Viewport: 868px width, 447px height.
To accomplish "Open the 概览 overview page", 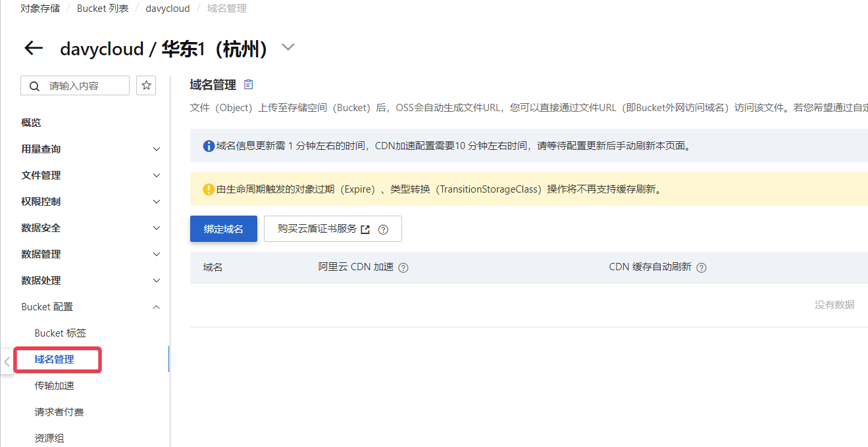I will click(x=31, y=123).
